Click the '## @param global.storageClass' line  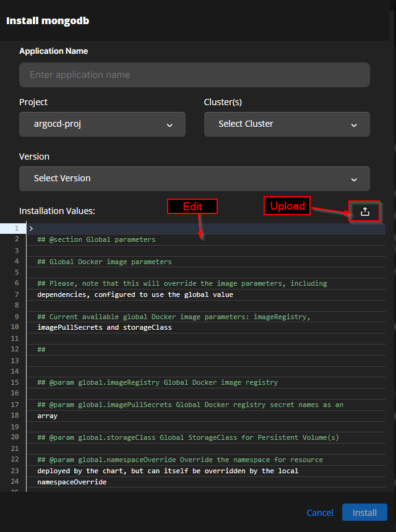[188, 437]
